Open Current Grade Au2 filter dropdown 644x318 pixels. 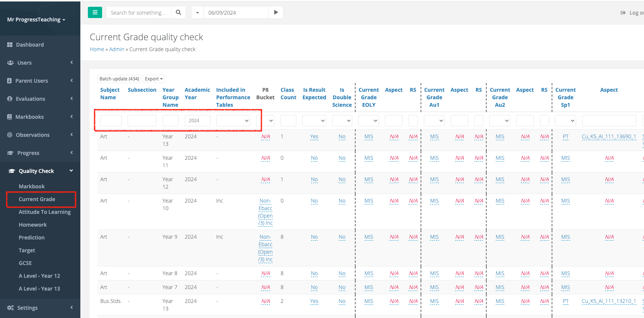500,121
